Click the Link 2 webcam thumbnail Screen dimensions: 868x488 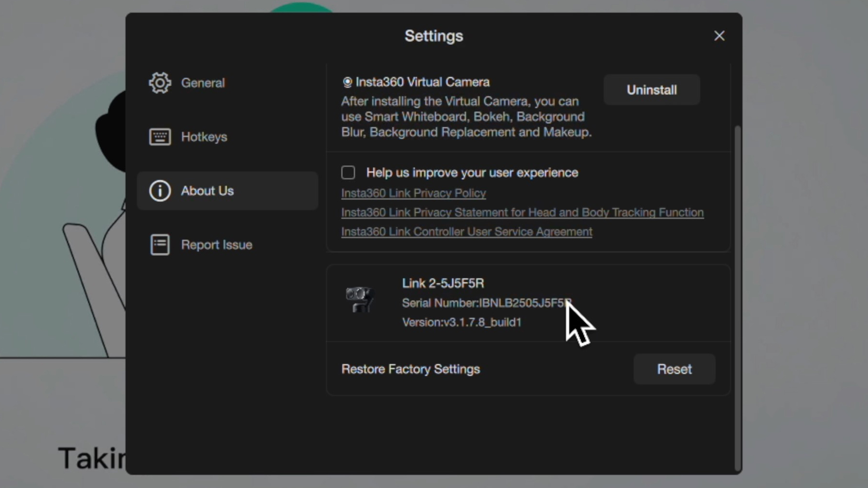(x=360, y=299)
